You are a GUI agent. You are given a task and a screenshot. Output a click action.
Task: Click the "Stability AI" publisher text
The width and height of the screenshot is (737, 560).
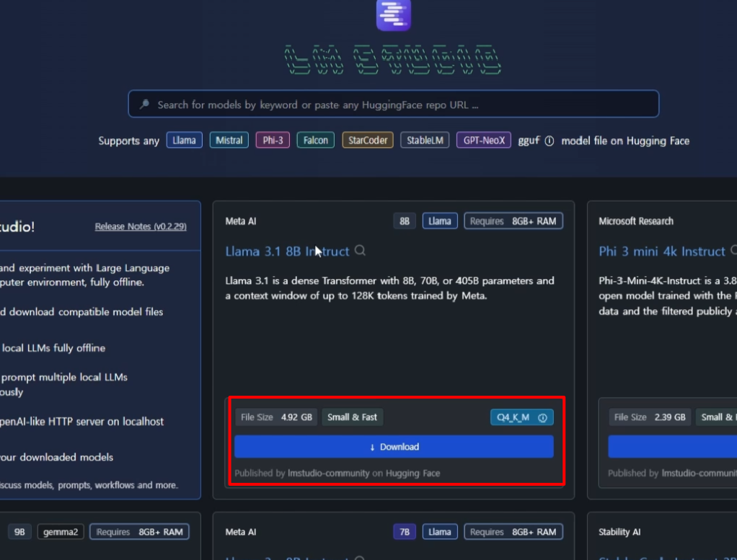619,532
